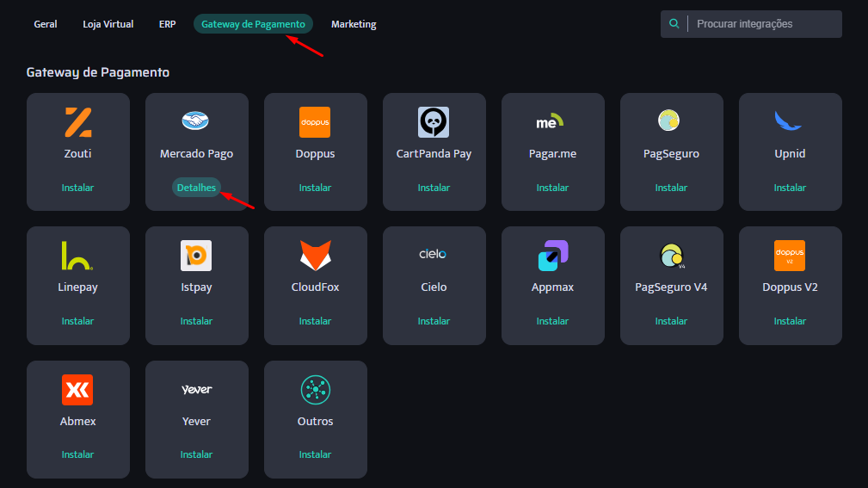Click the Cielo logo icon
Viewport: 868px width, 488px height.
(x=433, y=254)
